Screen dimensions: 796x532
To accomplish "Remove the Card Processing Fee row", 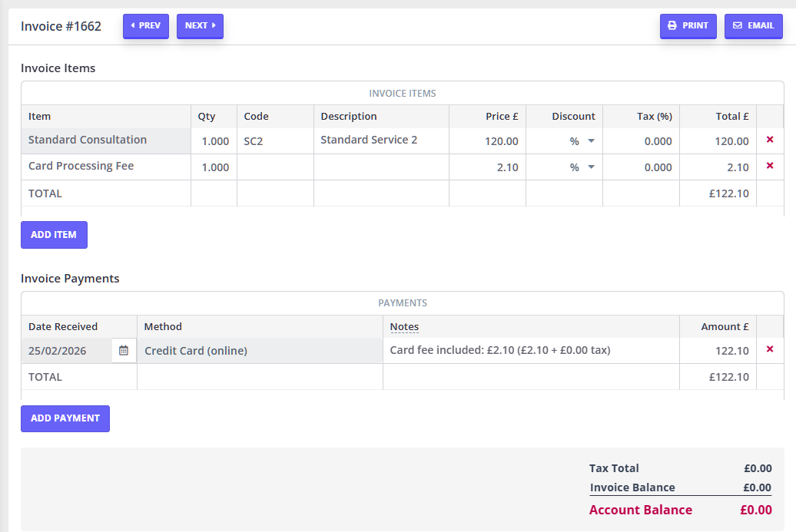I will pyautogui.click(x=770, y=167).
